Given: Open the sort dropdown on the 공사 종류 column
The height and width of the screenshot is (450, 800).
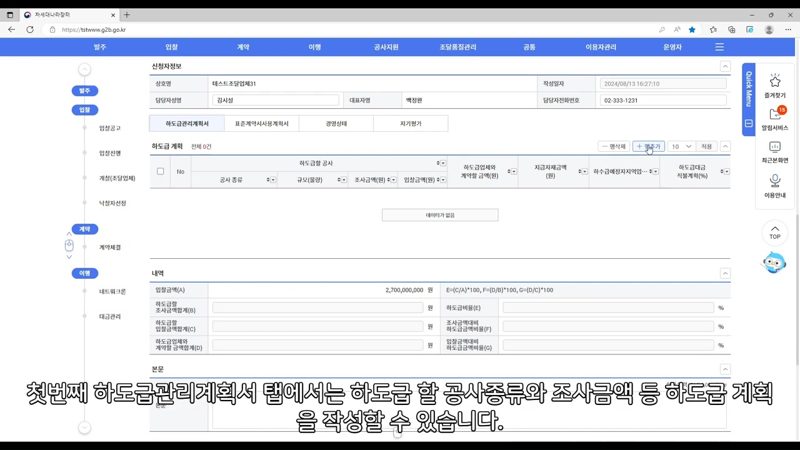Looking at the screenshot, I should point(272,180).
